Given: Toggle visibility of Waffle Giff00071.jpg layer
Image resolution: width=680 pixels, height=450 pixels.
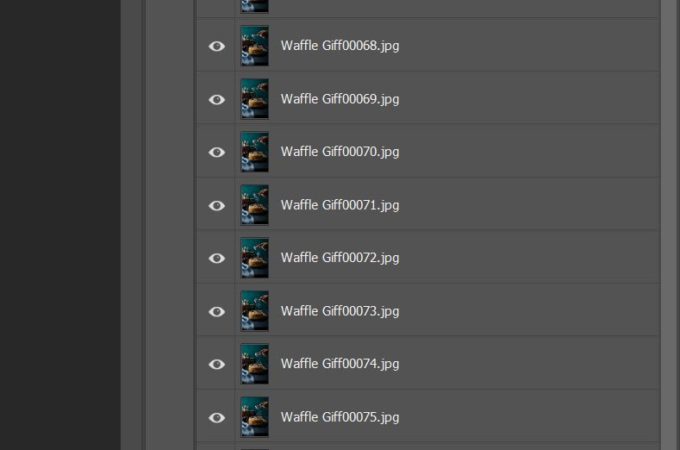Looking at the screenshot, I should pos(217,205).
